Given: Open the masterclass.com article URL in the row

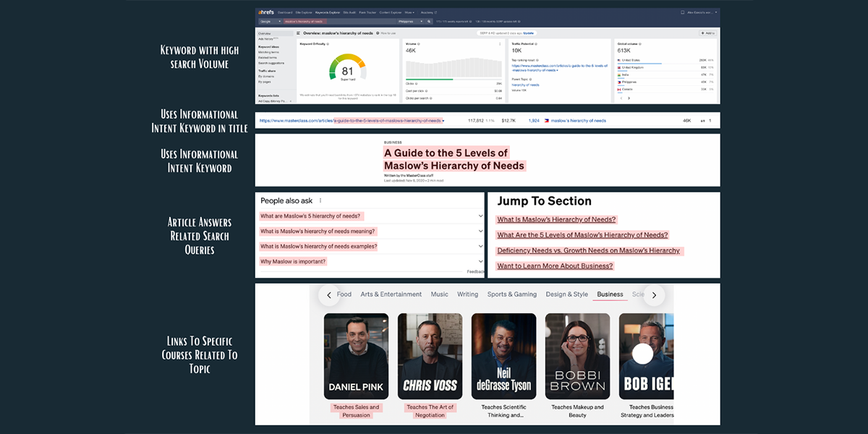Looking at the screenshot, I should pyautogui.click(x=350, y=121).
